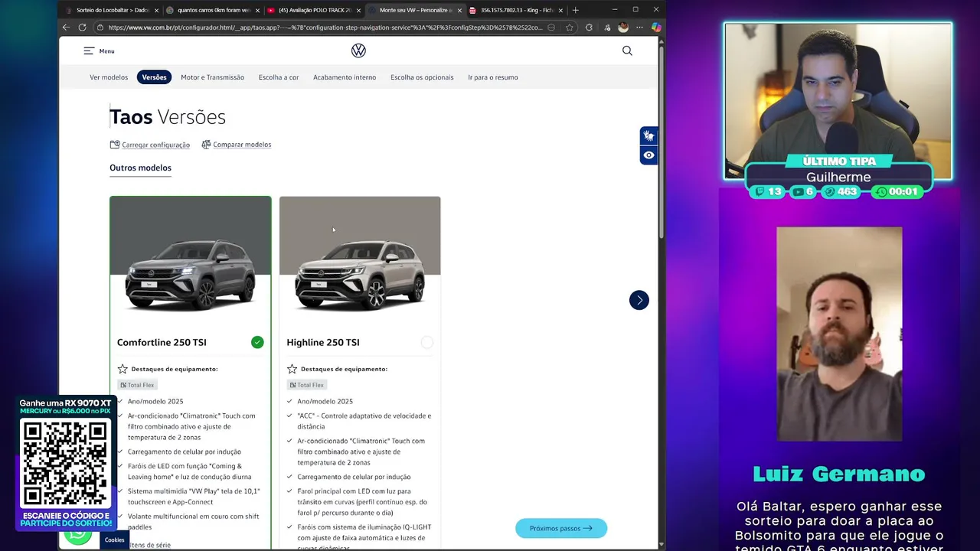Go to Motor e Transmissão step

(x=212, y=77)
